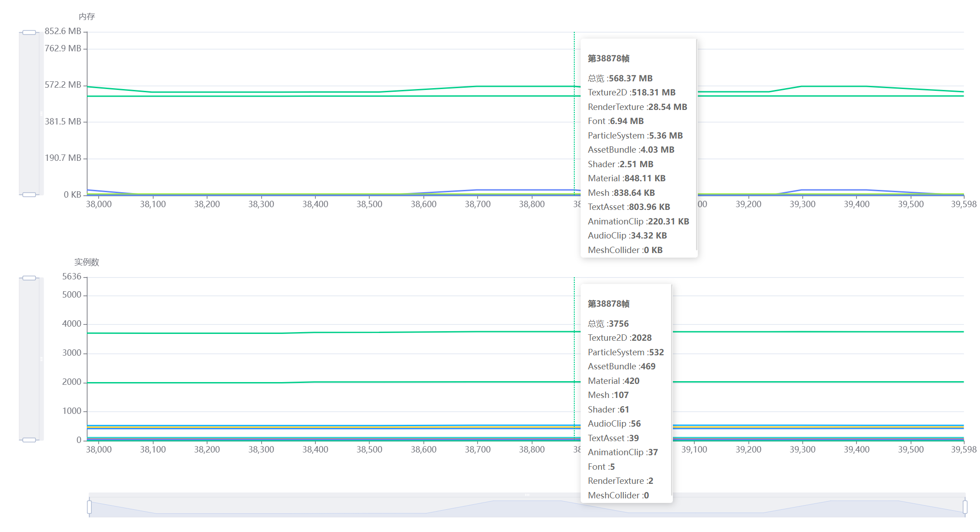Click top handle of instance count vertical zoom slider
Image resolution: width=980 pixels, height=532 pixels.
click(x=29, y=278)
